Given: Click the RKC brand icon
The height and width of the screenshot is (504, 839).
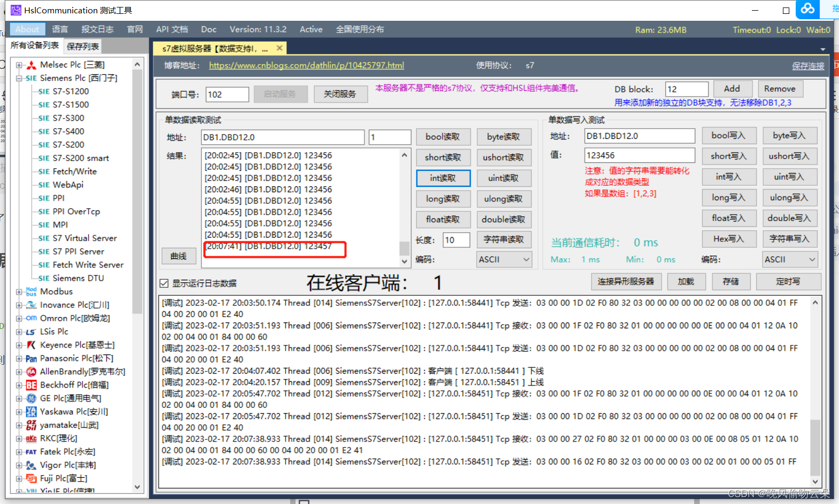Looking at the screenshot, I should pos(32,439).
